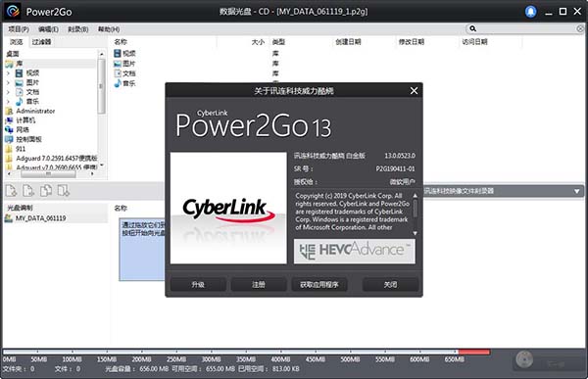Click tree horizontal scrollbar right arrow
The image size is (588, 379).
(x=92, y=174)
